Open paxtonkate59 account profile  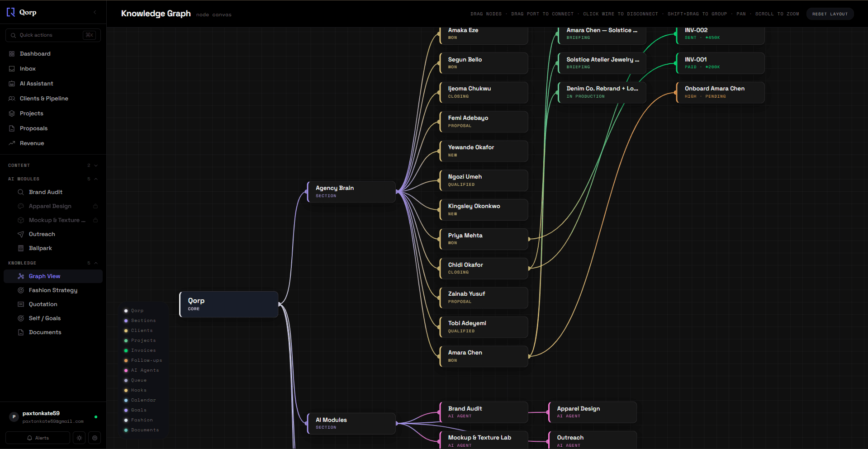click(x=53, y=417)
